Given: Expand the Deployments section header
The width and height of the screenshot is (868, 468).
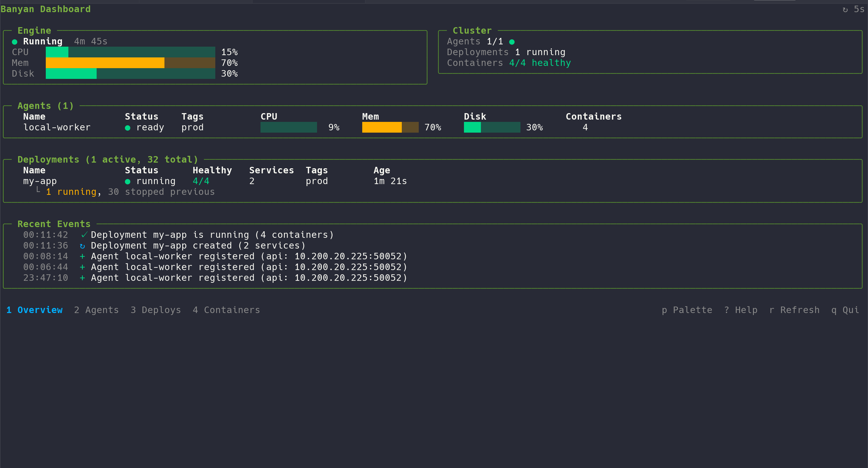Looking at the screenshot, I should 108,159.
